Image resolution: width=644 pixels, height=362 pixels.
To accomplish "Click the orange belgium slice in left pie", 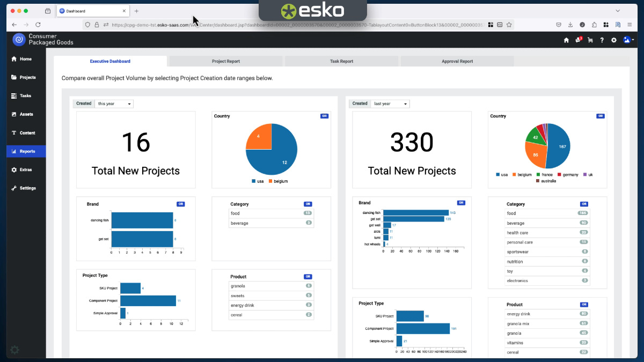I will [260, 138].
